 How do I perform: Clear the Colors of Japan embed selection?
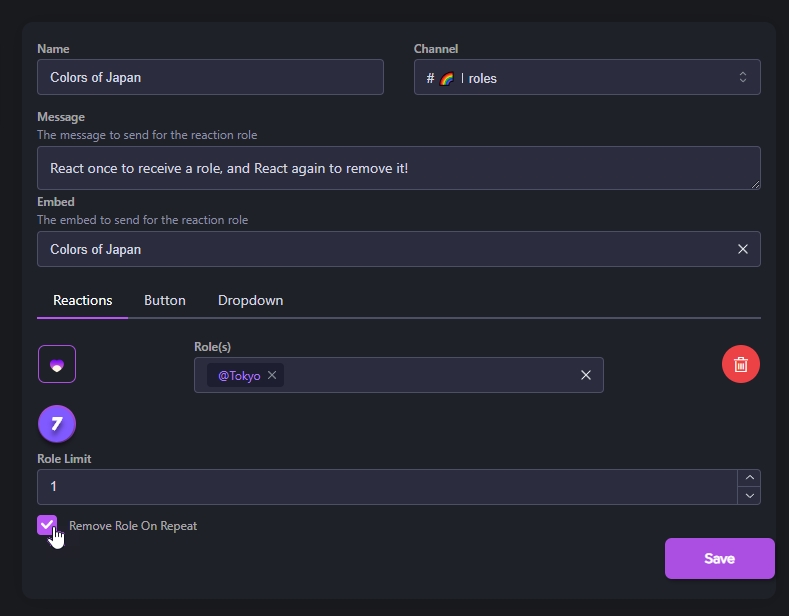pyautogui.click(x=743, y=249)
